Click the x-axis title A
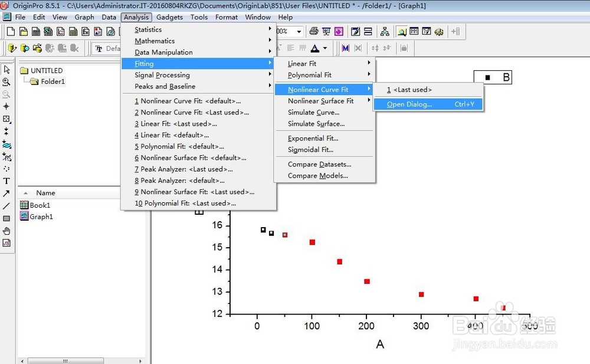Viewport: 590px width, 364px height. point(380,344)
